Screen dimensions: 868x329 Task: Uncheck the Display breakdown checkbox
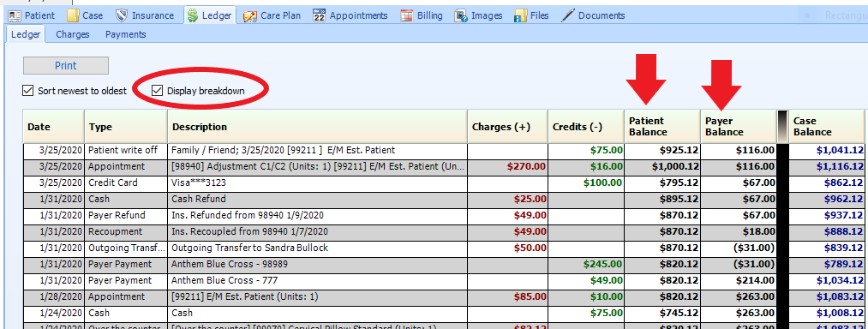[x=158, y=90]
